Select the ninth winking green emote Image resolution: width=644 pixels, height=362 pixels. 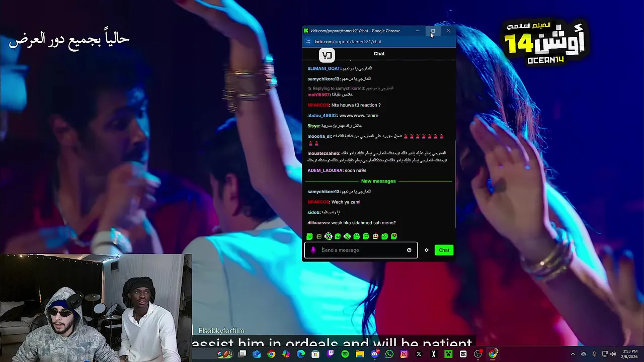384,236
